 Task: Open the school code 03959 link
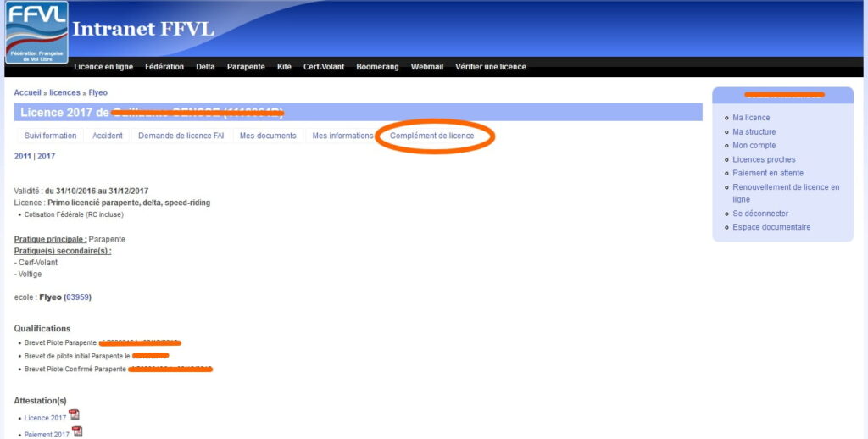tap(77, 297)
